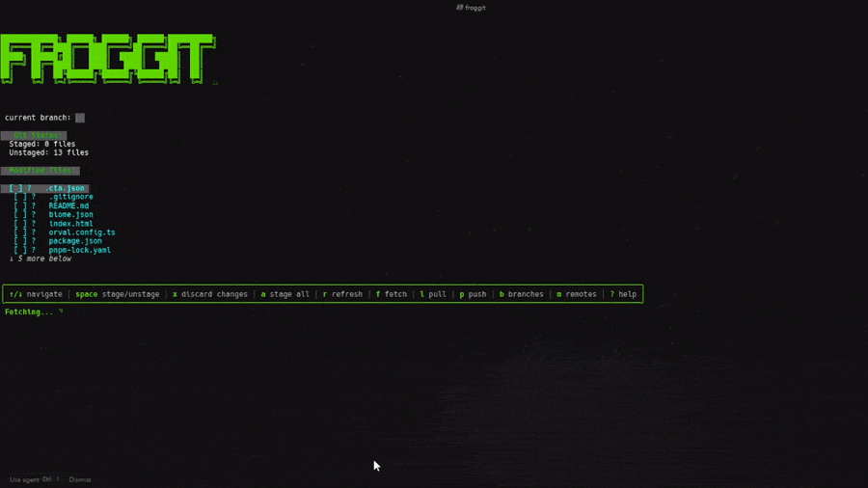Select the README.md file name
The width and height of the screenshot is (868, 488).
tap(68, 205)
